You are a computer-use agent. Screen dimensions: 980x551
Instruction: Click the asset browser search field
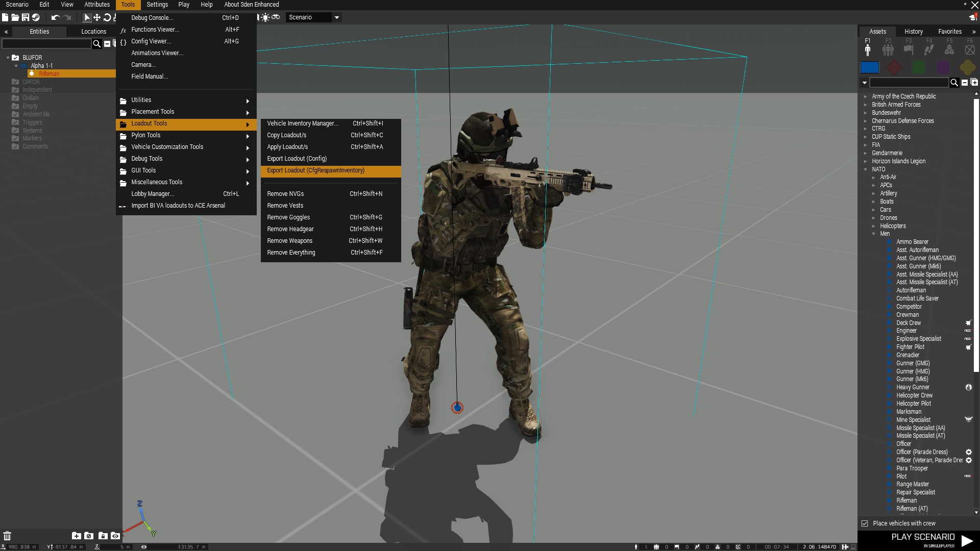pos(909,83)
